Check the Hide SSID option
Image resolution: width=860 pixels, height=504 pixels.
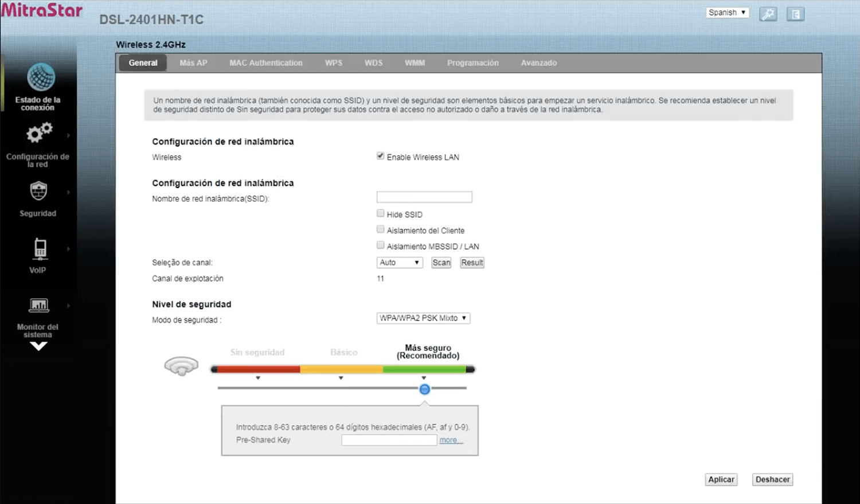click(380, 213)
